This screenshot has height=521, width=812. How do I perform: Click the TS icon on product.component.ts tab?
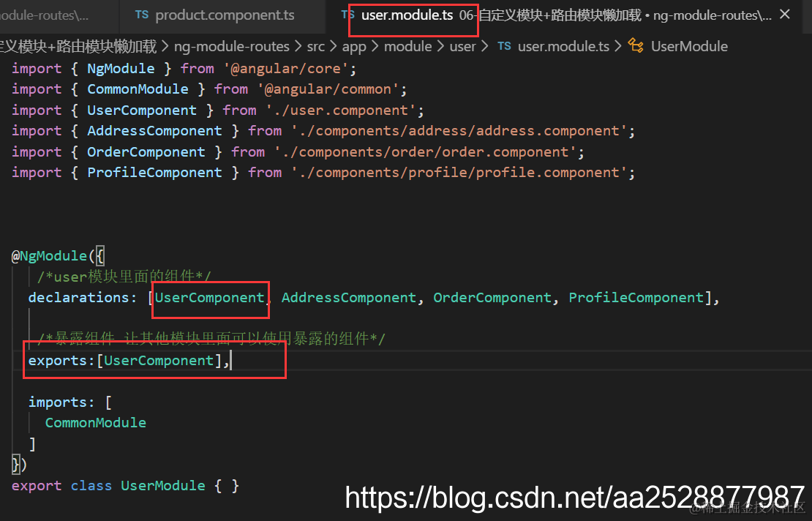pyautogui.click(x=141, y=15)
